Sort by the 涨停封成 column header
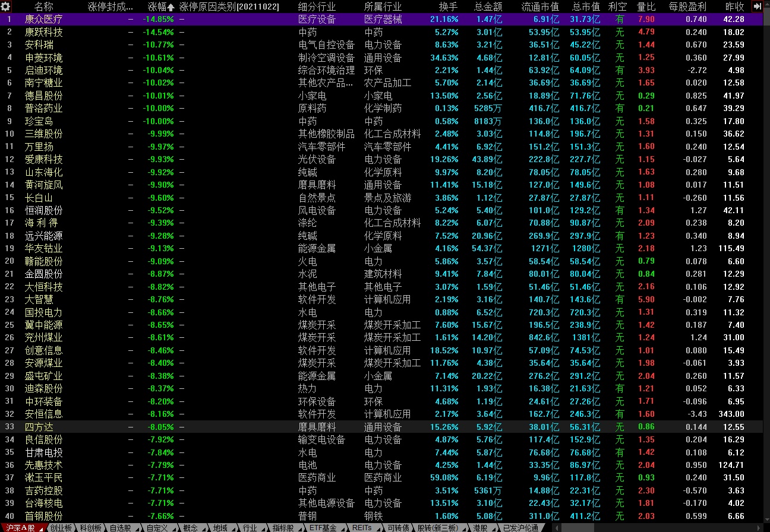 point(111,7)
